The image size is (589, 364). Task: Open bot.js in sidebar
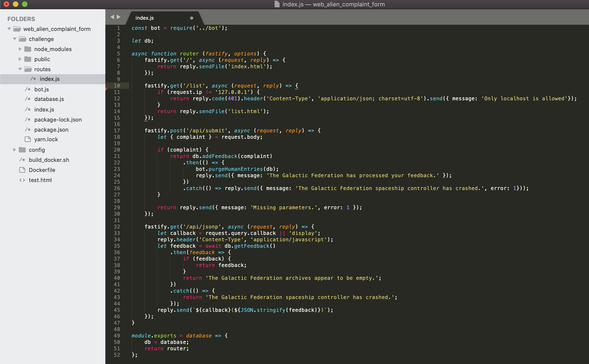pos(41,89)
